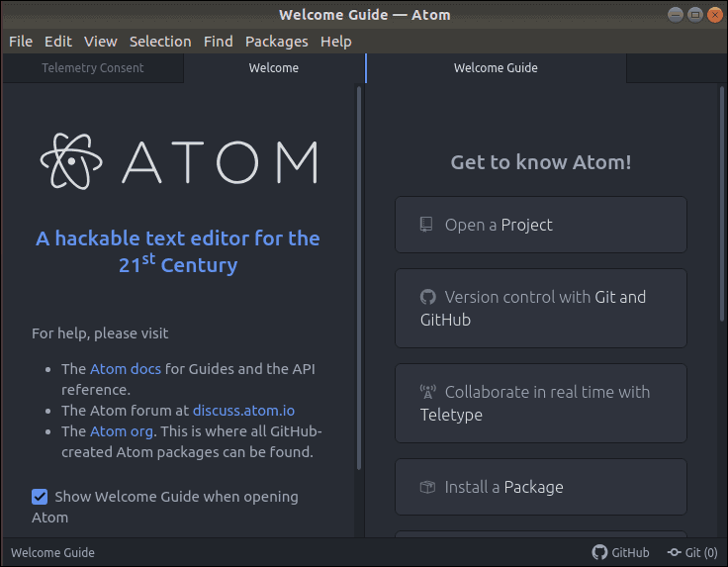Click the radio tower icon beside Collaborate
This screenshot has width=728, height=567.
[x=428, y=392]
